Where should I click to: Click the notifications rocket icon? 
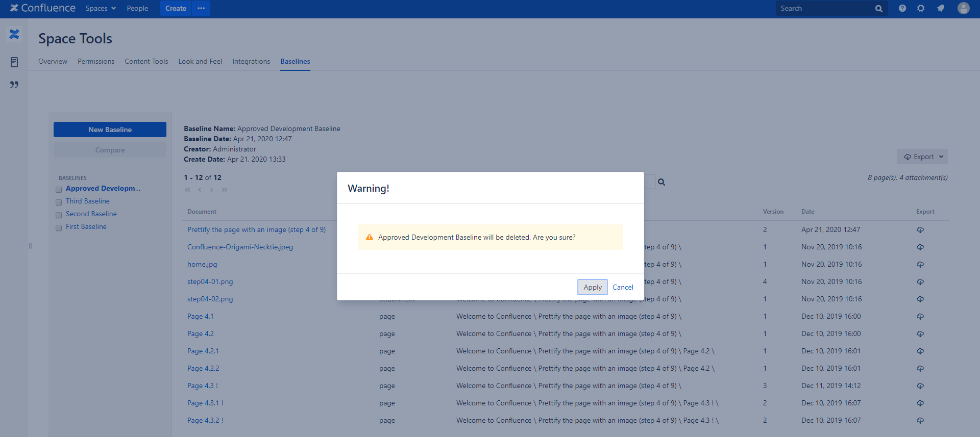(x=941, y=8)
